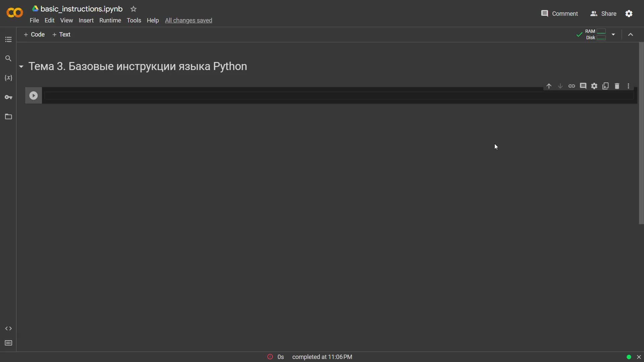Image resolution: width=644 pixels, height=362 pixels.
Task: Open Code snippets icon in the sidebar
Action: coord(8,328)
